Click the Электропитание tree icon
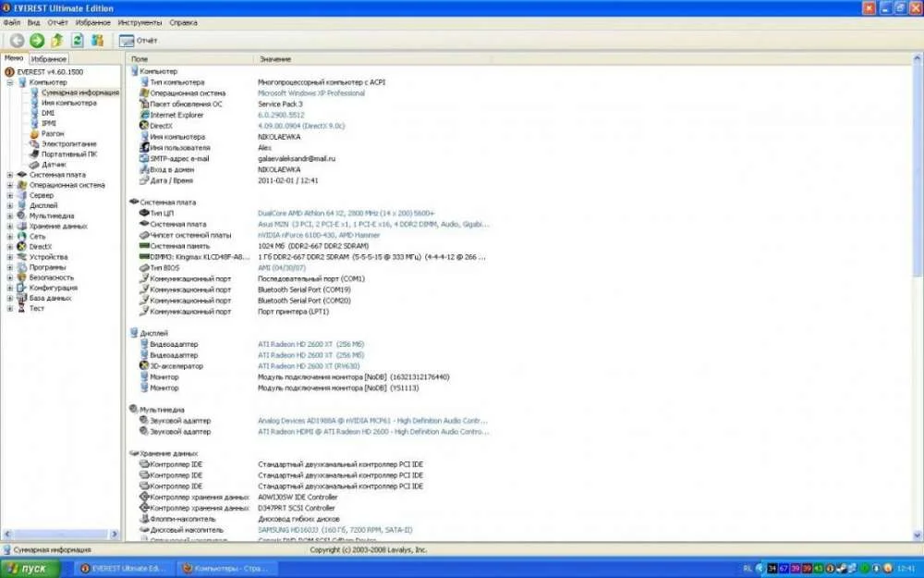Screen dimensions: 924x578 pyautogui.click(x=34, y=144)
